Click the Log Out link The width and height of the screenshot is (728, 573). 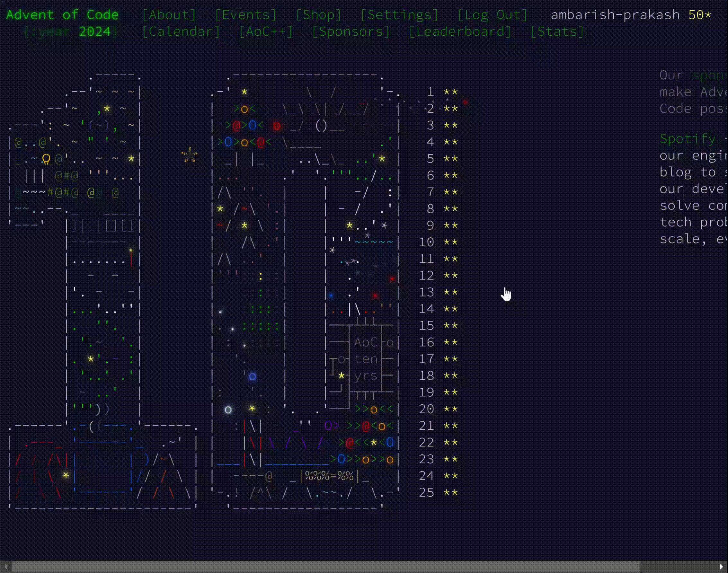493,15
